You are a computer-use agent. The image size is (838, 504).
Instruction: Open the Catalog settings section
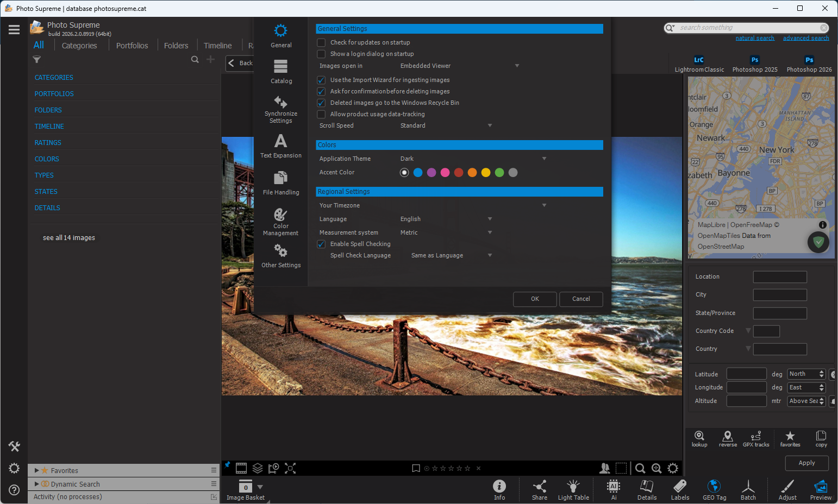click(281, 72)
